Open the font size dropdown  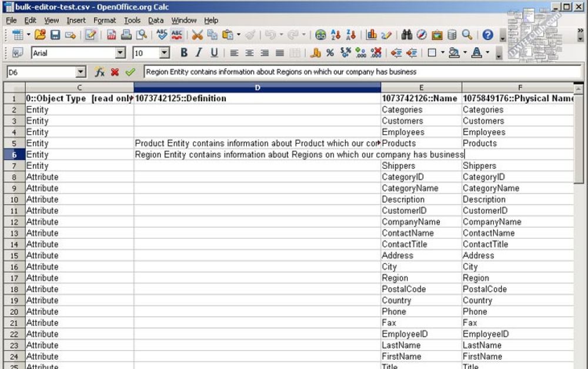tap(164, 53)
